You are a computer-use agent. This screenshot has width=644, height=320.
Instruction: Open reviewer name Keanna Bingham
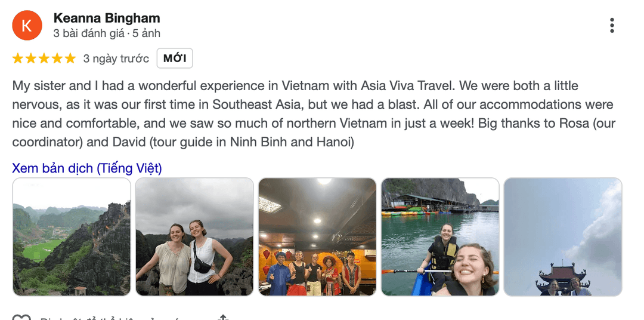pos(107,18)
